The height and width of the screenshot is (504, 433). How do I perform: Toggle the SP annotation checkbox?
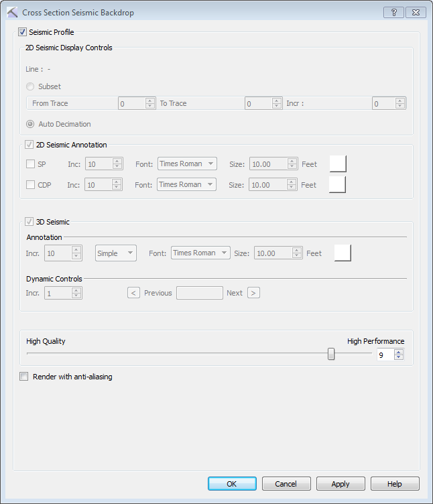30,164
